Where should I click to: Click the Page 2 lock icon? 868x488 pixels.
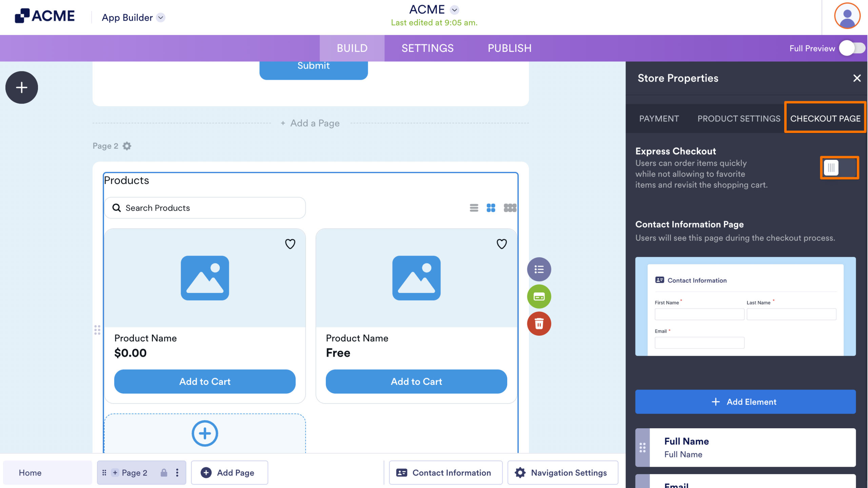coord(164,473)
